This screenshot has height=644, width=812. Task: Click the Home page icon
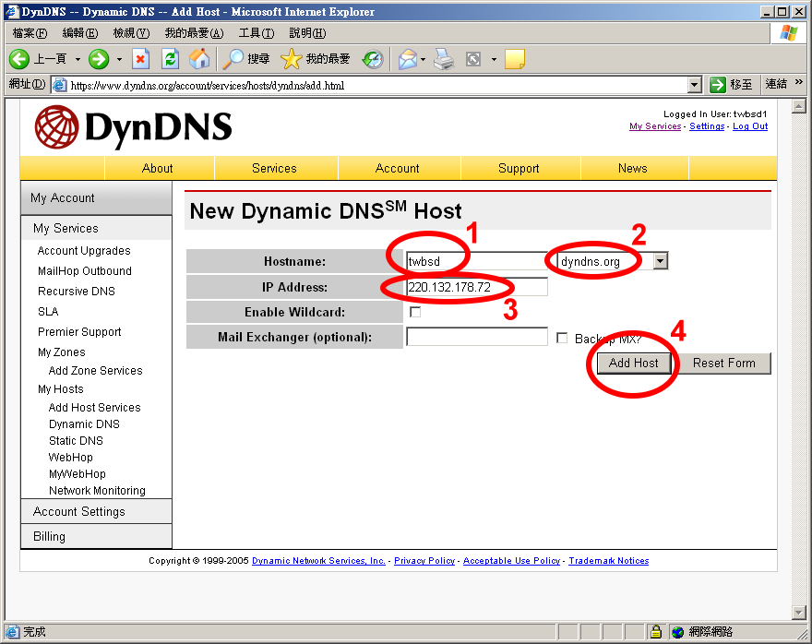point(199,59)
